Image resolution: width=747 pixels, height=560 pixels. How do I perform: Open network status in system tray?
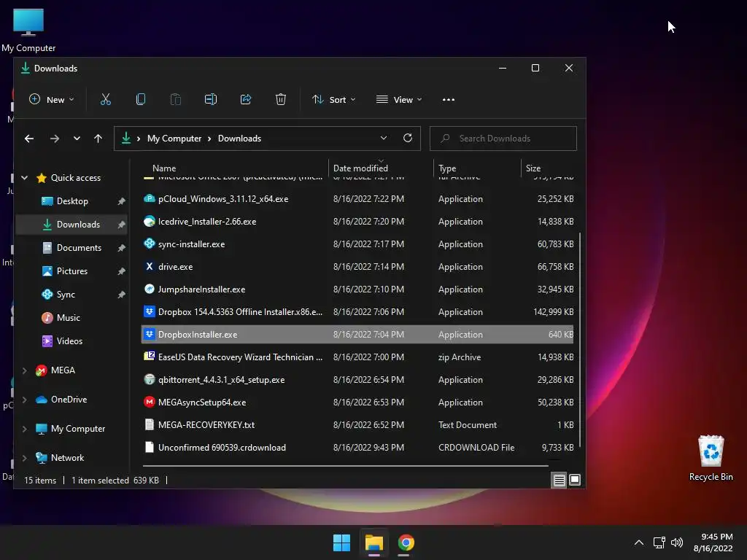click(x=659, y=542)
